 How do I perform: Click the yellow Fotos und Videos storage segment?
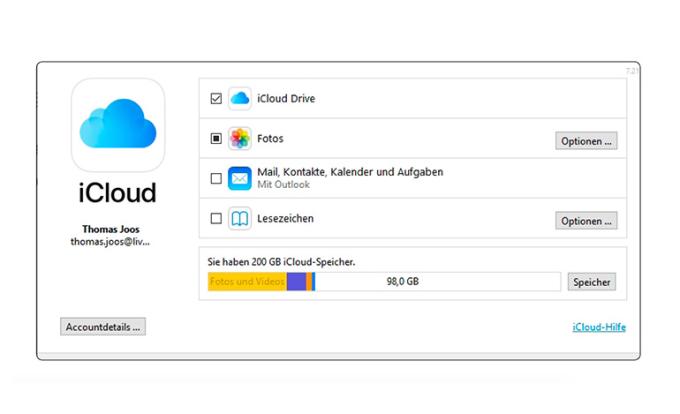coord(247,282)
